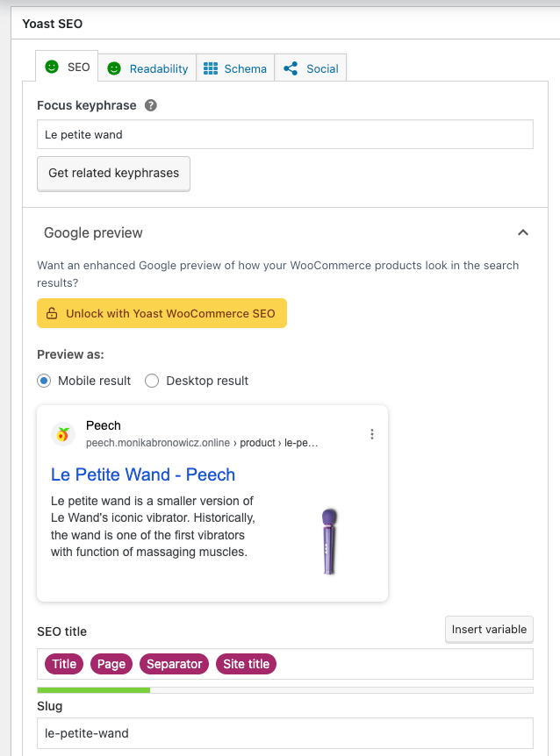The width and height of the screenshot is (560, 756).
Task: Click into the Slug input field
Action: pyautogui.click(x=285, y=733)
